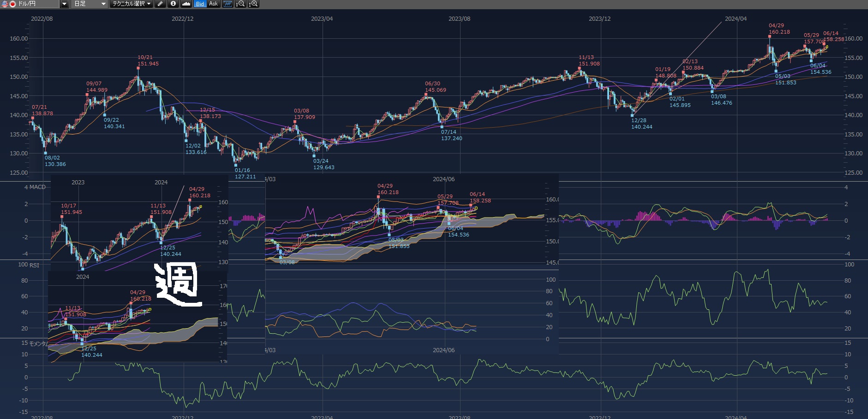
Task: Click the US and Japan flags icon
Action: [9, 4]
